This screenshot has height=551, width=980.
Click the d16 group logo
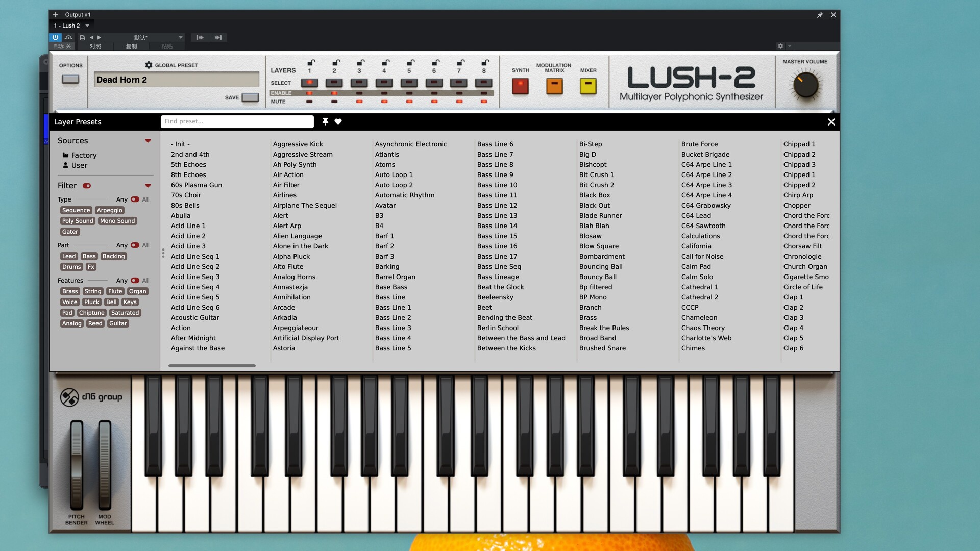[91, 397]
